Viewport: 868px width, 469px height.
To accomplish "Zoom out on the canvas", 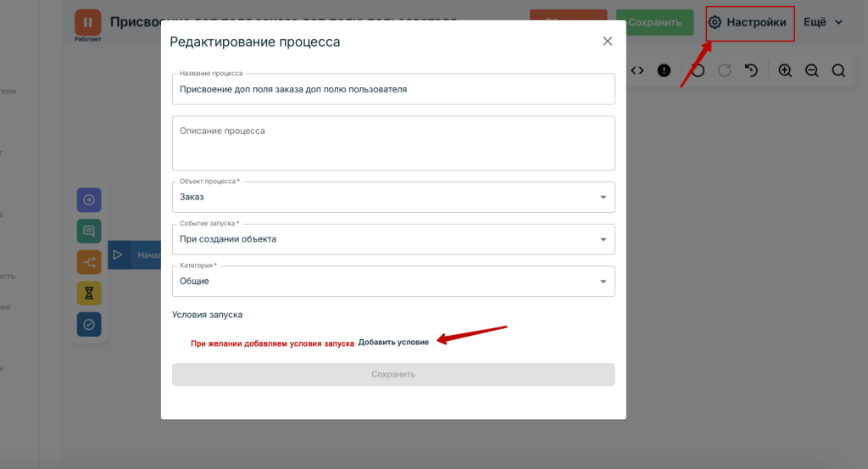I will click(811, 70).
